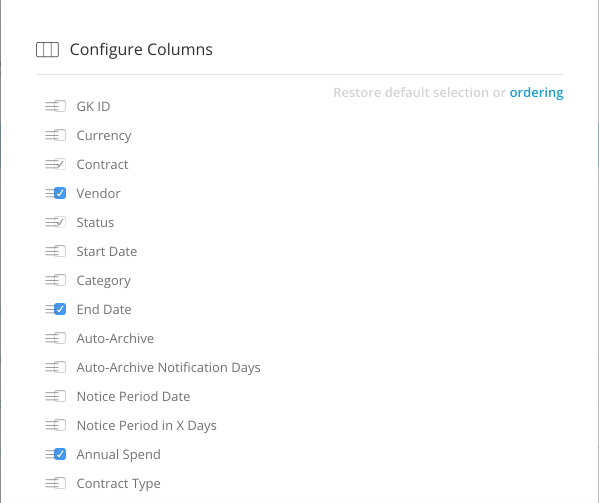Uncheck the Vendor column checkbox

60,193
